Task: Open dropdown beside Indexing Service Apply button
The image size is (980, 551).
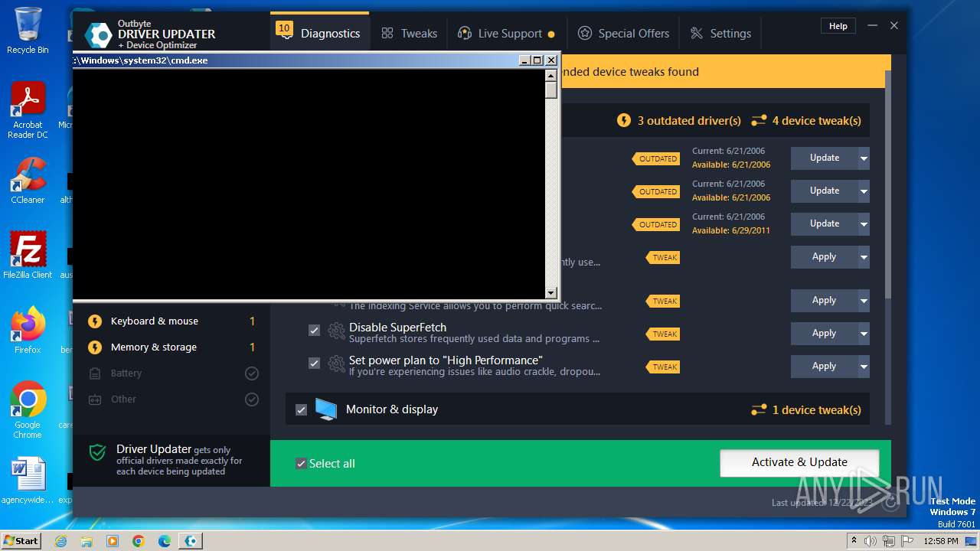Action: pyautogui.click(x=864, y=301)
